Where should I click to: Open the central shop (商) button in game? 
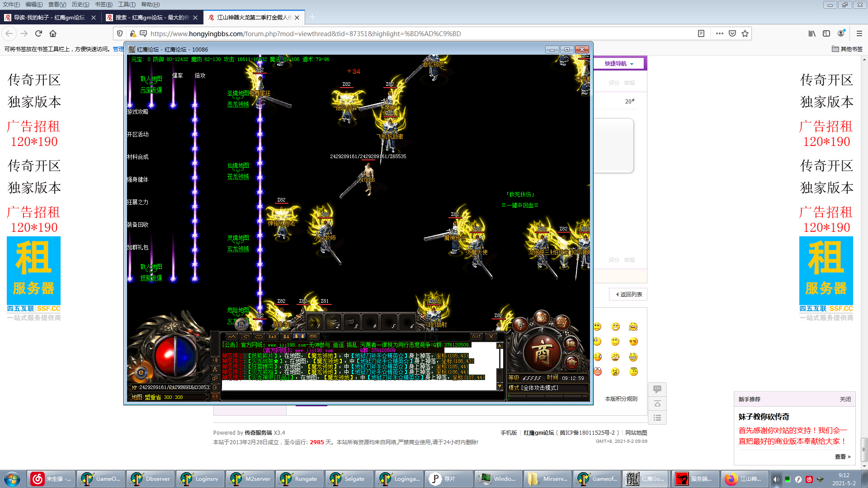(542, 353)
